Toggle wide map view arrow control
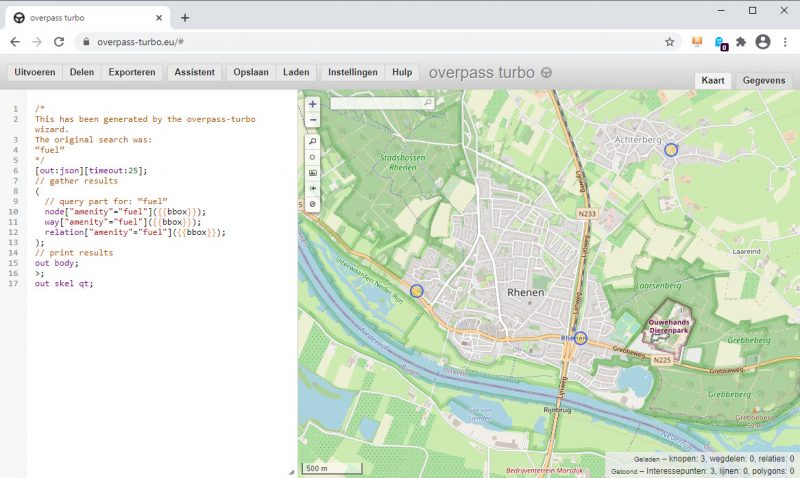Image resolution: width=800 pixels, height=478 pixels. pos(313,189)
